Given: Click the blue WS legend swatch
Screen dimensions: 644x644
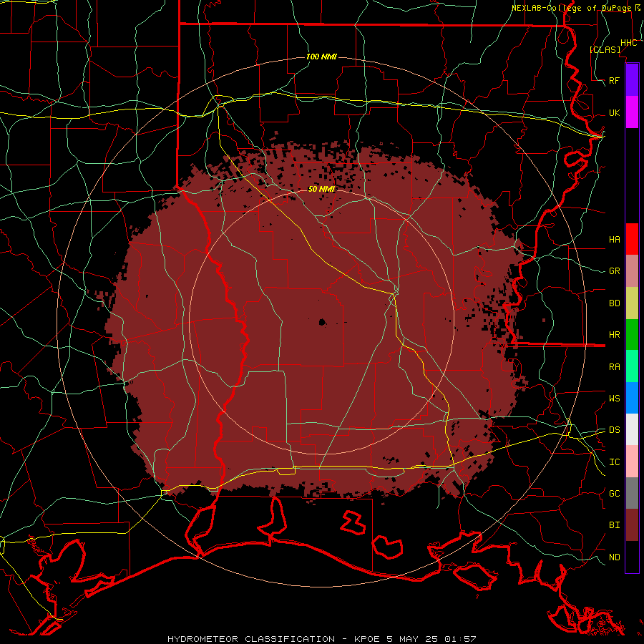Looking at the screenshot, I should 632,398.
